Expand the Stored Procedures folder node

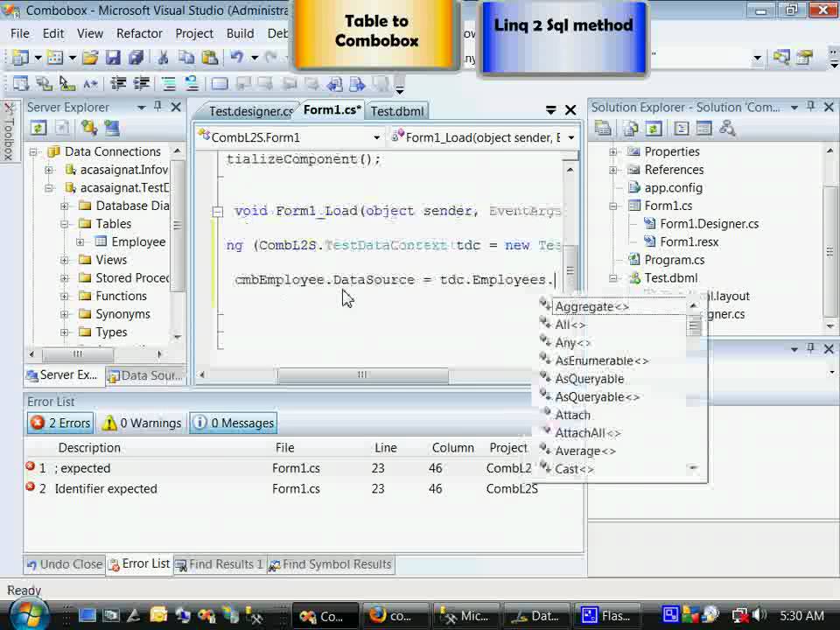64,278
